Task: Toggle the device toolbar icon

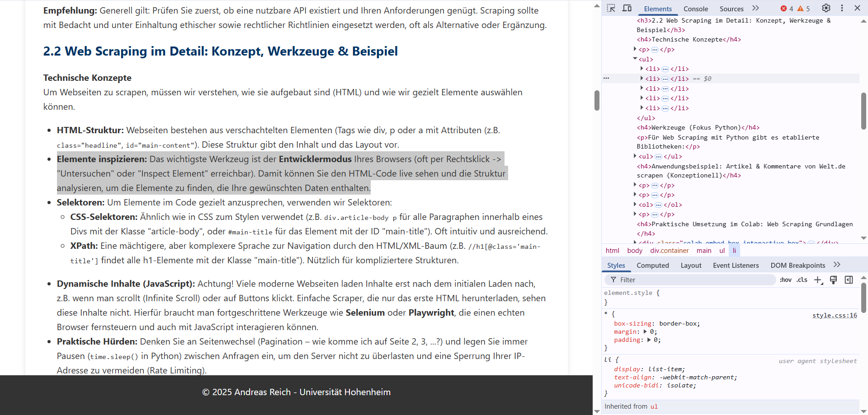Action: coord(627,8)
